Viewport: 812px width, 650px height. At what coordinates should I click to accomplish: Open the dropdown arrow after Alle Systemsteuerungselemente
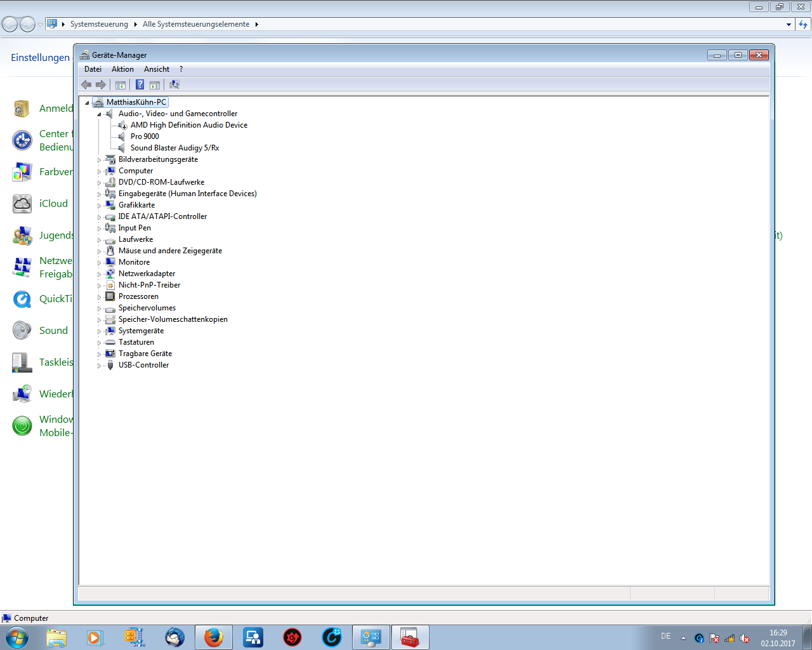(x=256, y=24)
